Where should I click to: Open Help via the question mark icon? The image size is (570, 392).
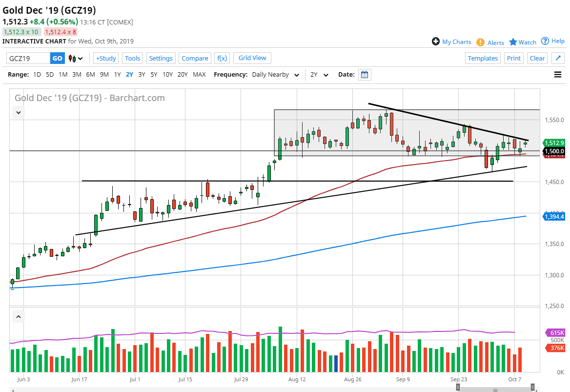coord(545,41)
